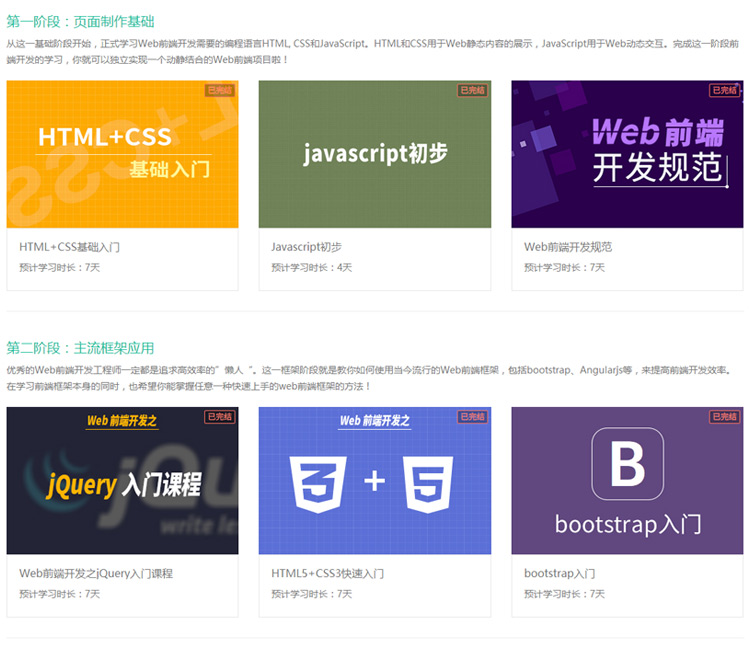
Task: Click the Bootstrap B logo
Action: click(628, 464)
